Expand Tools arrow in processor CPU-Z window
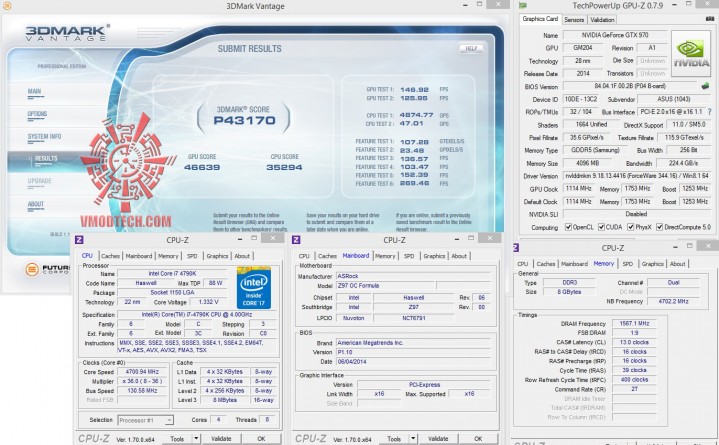The image size is (719, 445). (x=196, y=439)
